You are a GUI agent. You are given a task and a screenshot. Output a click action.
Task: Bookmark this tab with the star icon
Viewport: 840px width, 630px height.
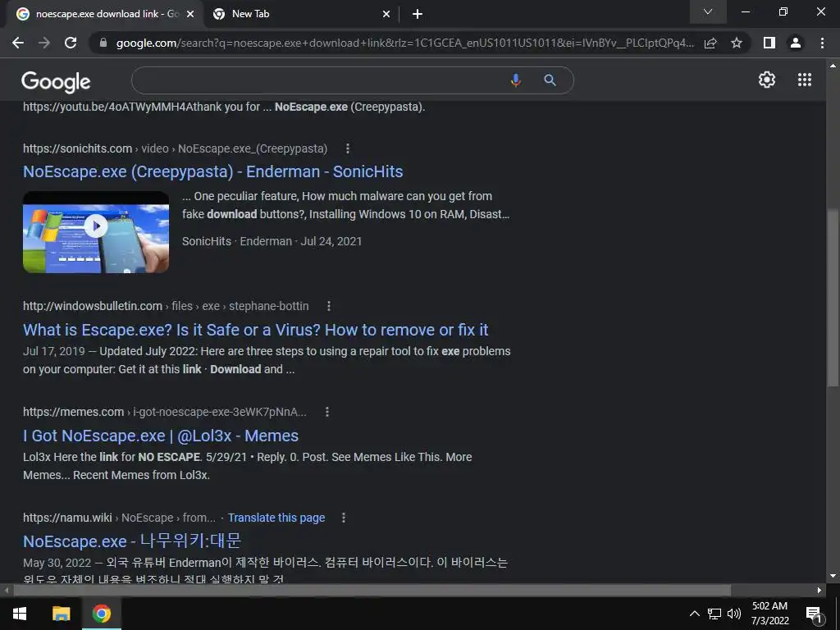tap(737, 43)
